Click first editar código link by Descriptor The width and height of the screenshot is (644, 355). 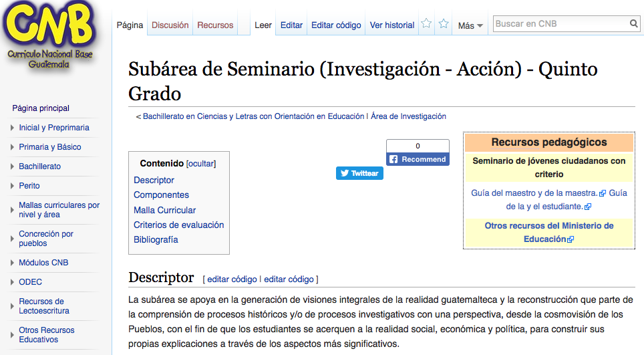click(x=232, y=279)
